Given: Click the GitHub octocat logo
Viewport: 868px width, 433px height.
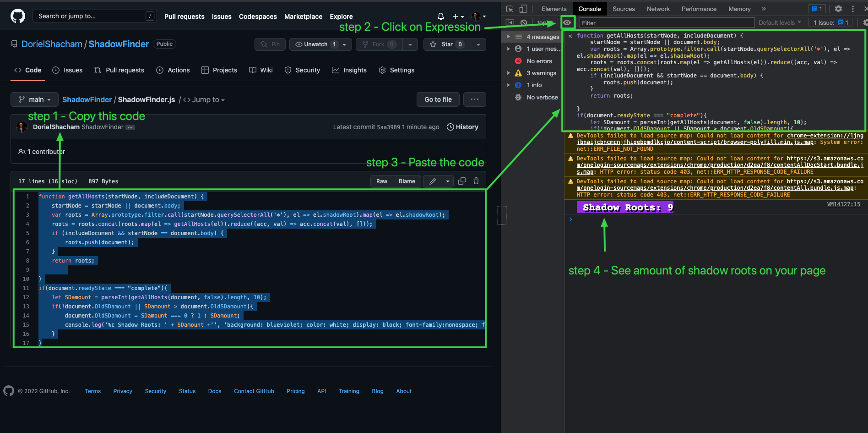Looking at the screenshot, I should point(18,16).
